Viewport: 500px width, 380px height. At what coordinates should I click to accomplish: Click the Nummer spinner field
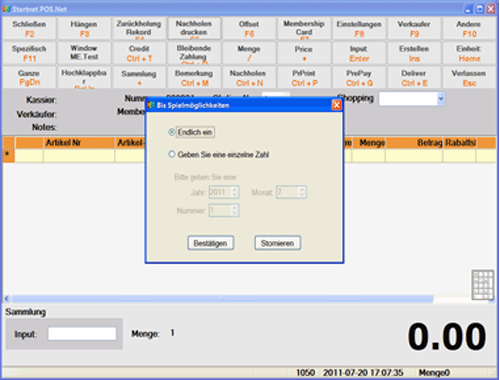pyautogui.click(x=224, y=210)
